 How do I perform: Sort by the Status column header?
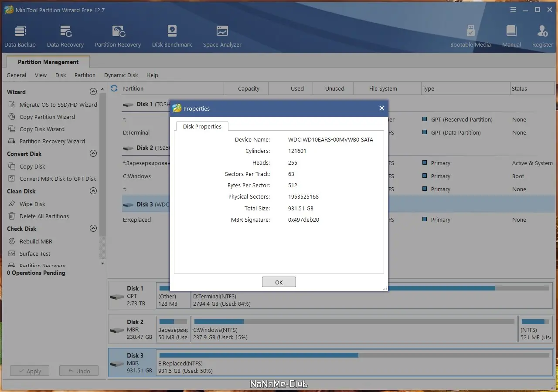click(x=532, y=88)
